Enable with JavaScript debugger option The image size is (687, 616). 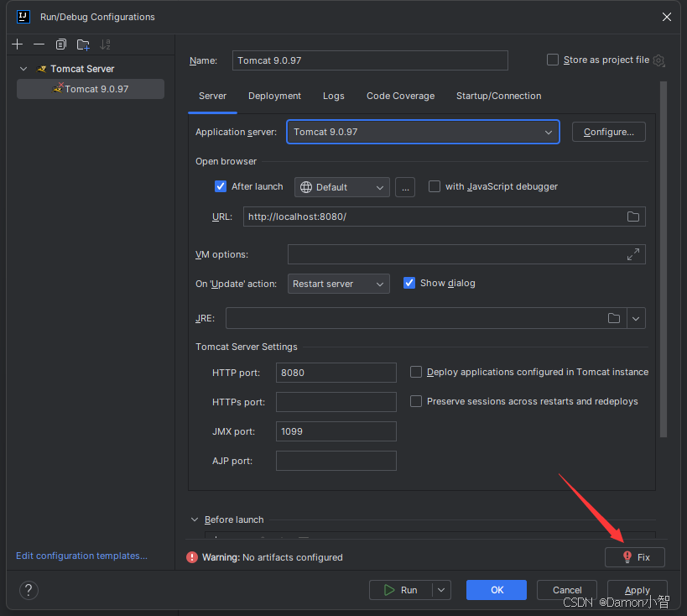pyautogui.click(x=435, y=186)
